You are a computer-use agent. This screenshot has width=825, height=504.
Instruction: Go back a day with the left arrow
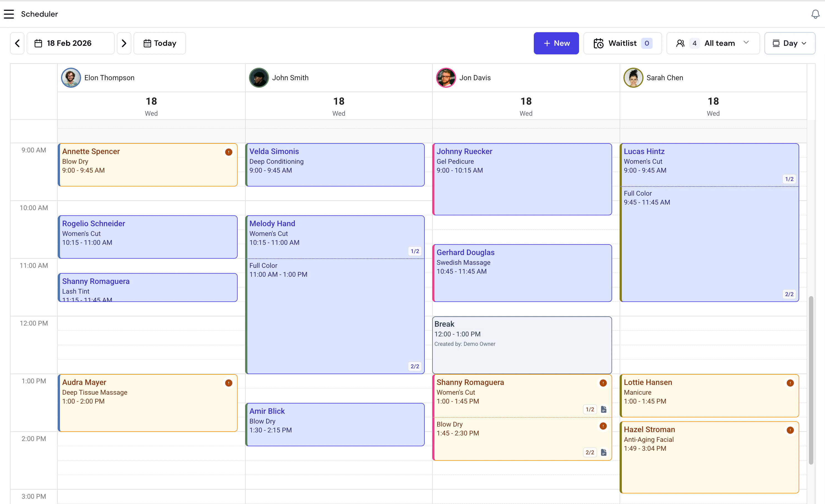[x=17, y=43]
